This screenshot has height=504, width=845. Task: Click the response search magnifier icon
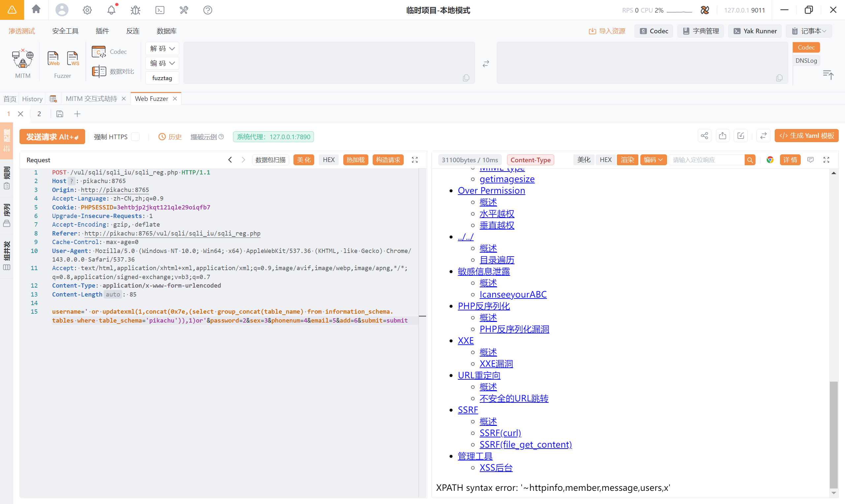pyautogui.click(x=750, y=160)
